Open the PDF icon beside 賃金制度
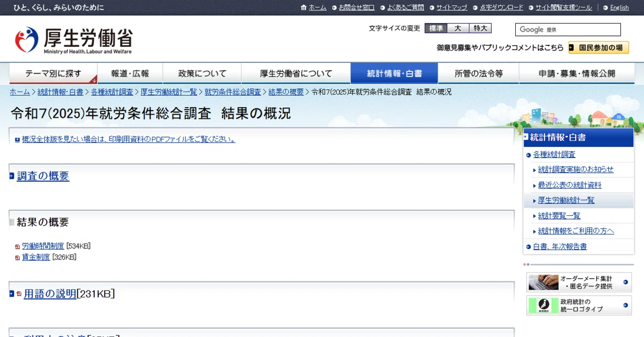 17,258
